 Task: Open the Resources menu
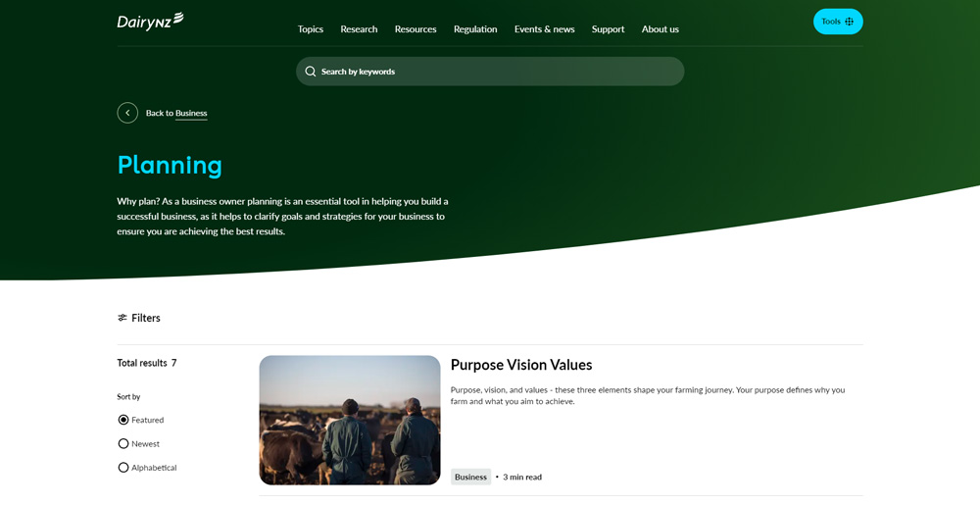(x=416, y=29)
